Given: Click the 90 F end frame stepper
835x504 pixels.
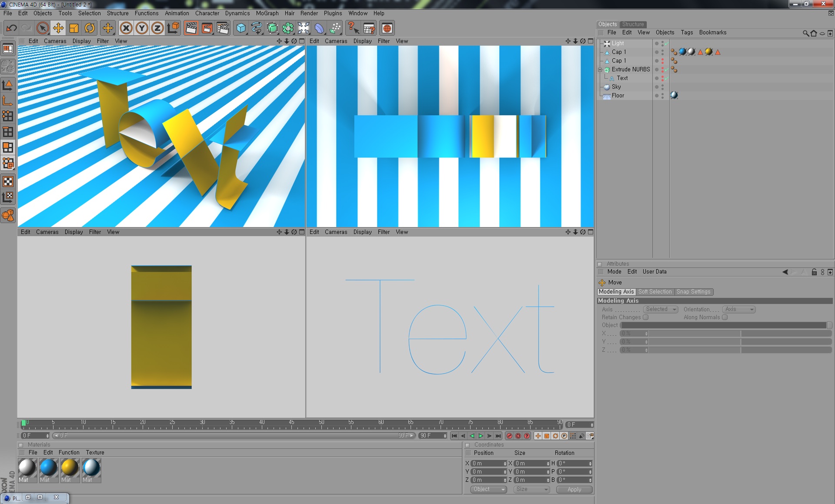Looking at the screenshot, I should click(x=445, y=436).
